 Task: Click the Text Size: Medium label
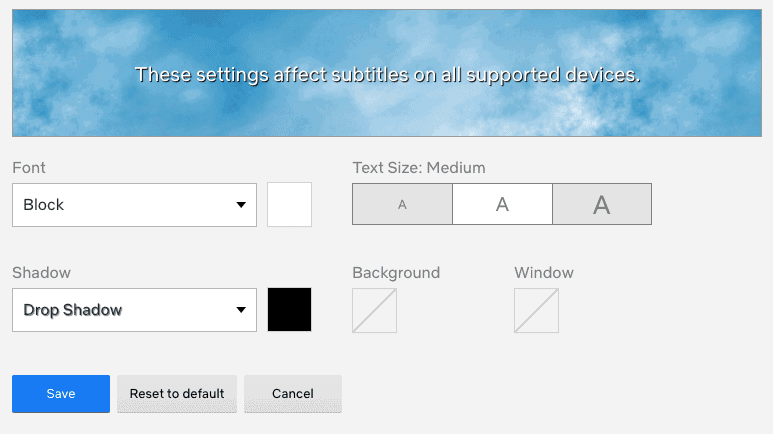(x=419, y=168)
